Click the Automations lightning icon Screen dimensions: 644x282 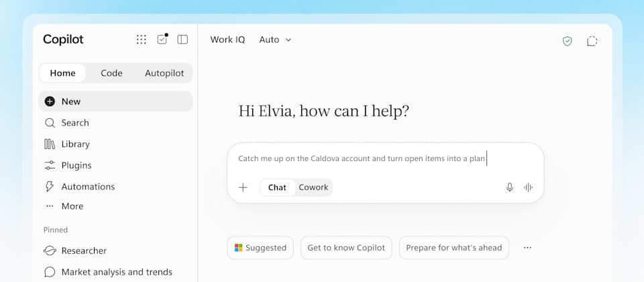(x=50, y=187)
